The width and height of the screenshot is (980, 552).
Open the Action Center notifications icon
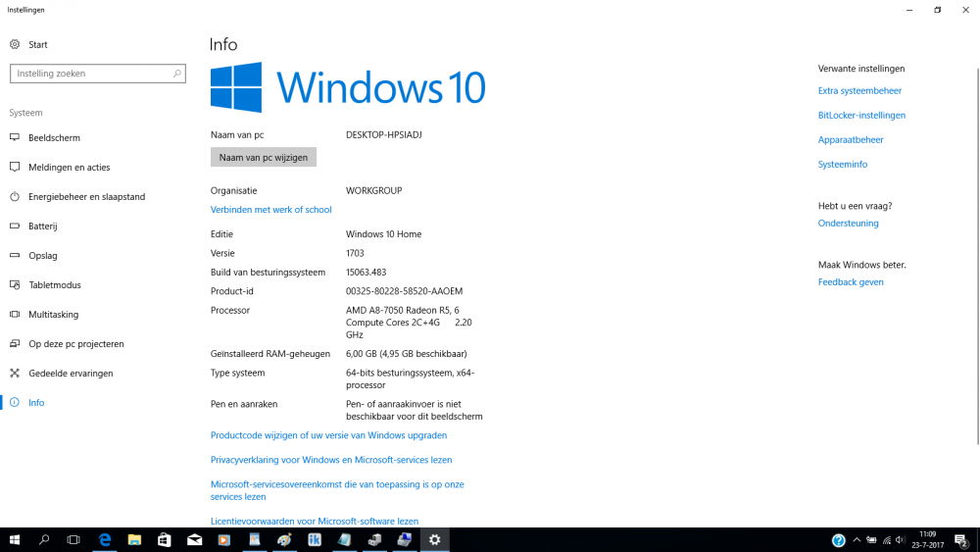(x=961, y=540)
